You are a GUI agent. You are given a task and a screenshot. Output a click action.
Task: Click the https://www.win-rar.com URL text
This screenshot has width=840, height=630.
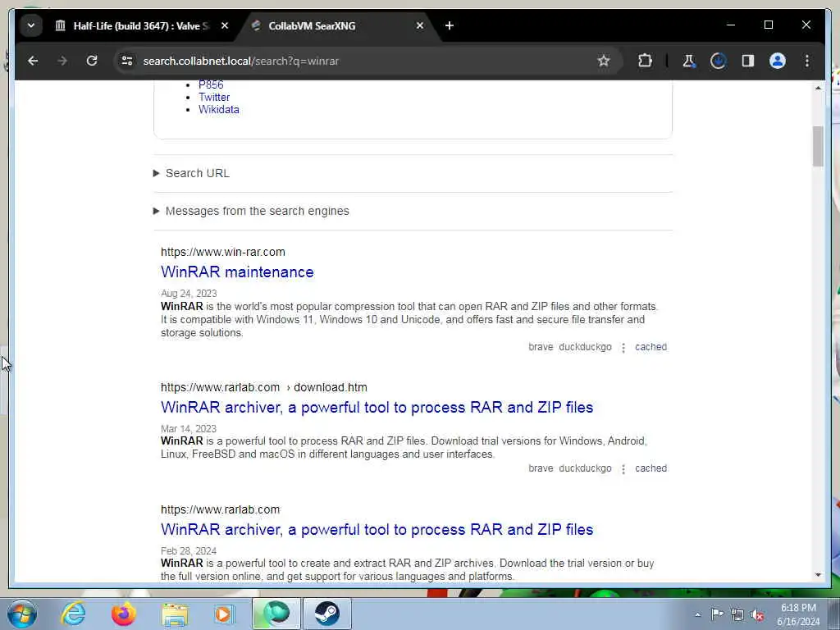(223, 252)
